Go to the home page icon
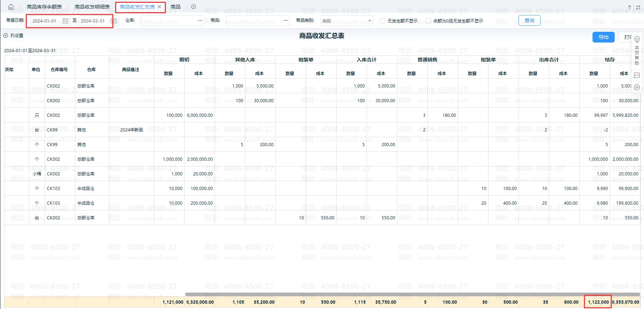The width and height of the screenshot is (644, 309). pos(11,7)
